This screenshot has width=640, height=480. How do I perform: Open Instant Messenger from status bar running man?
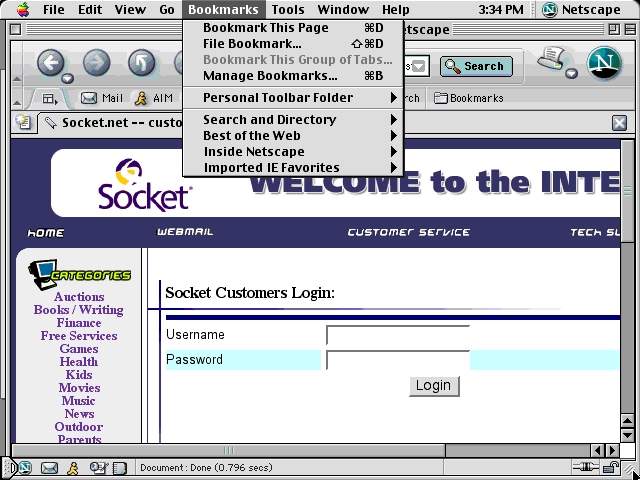(73, 467)
